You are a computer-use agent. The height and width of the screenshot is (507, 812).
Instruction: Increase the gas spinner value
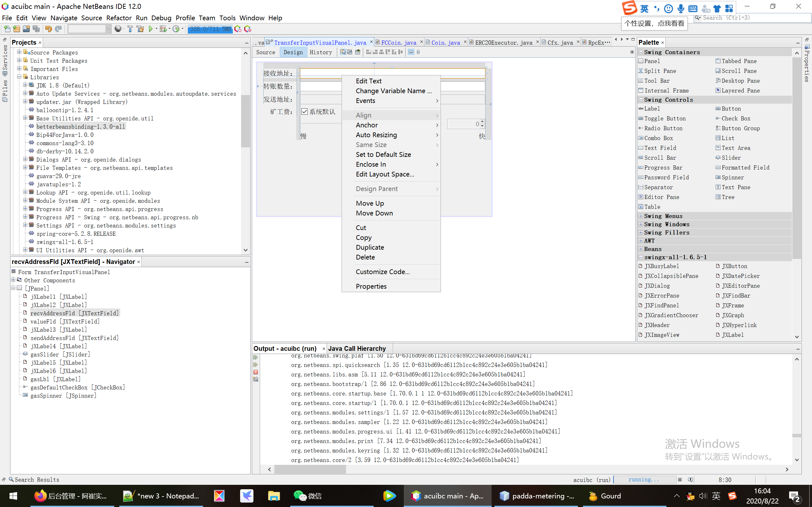[x=482, y=122]
